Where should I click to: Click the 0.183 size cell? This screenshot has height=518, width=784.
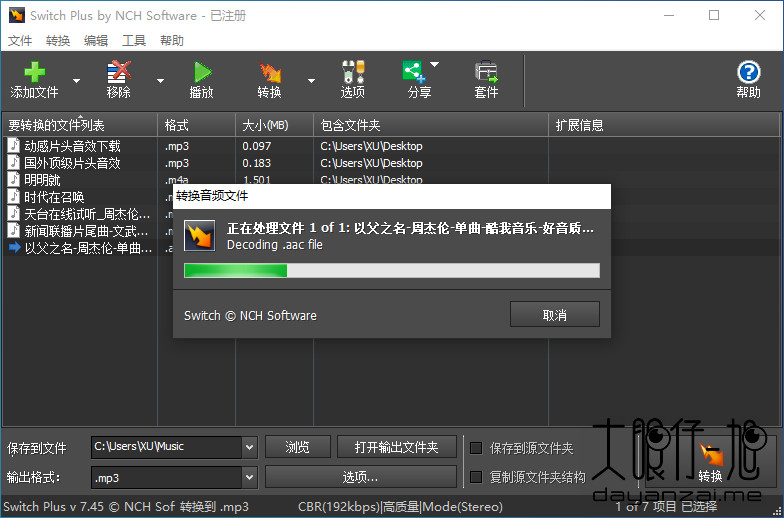(x=256, y=163)
